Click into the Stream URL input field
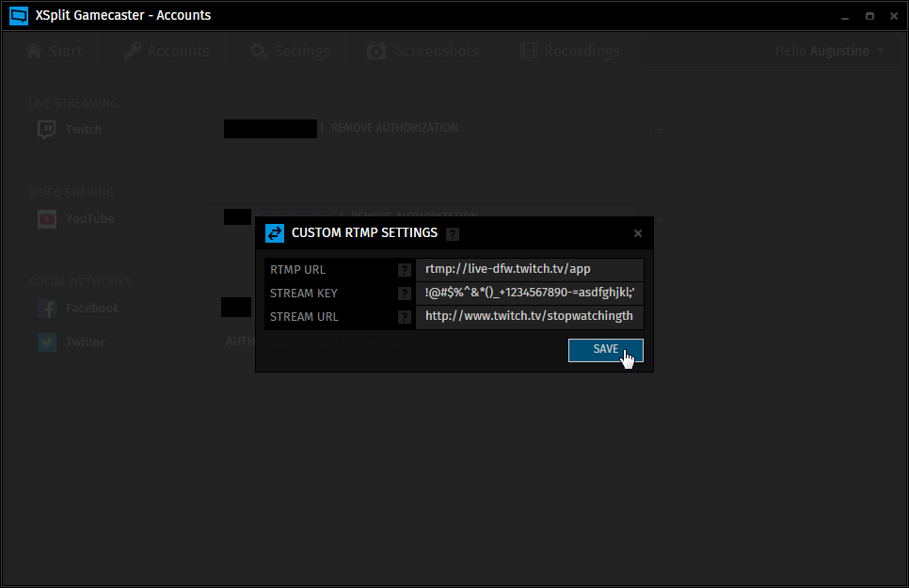 point(529,317)
